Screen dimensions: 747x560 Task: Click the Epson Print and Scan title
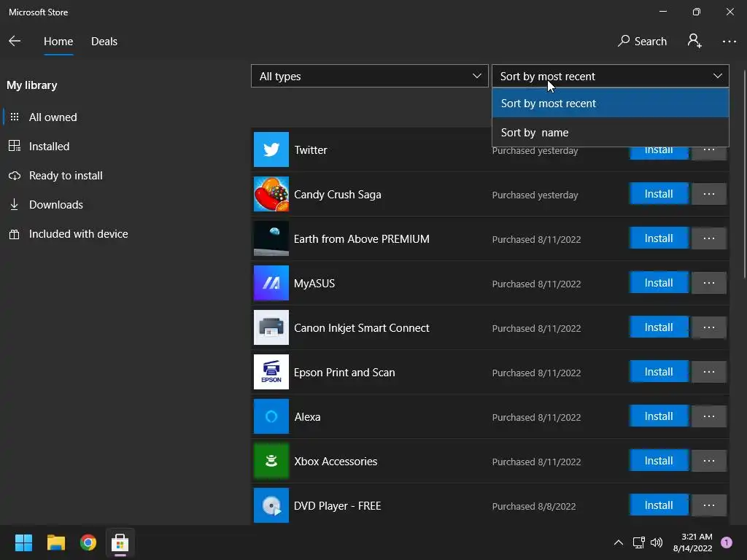344,373
